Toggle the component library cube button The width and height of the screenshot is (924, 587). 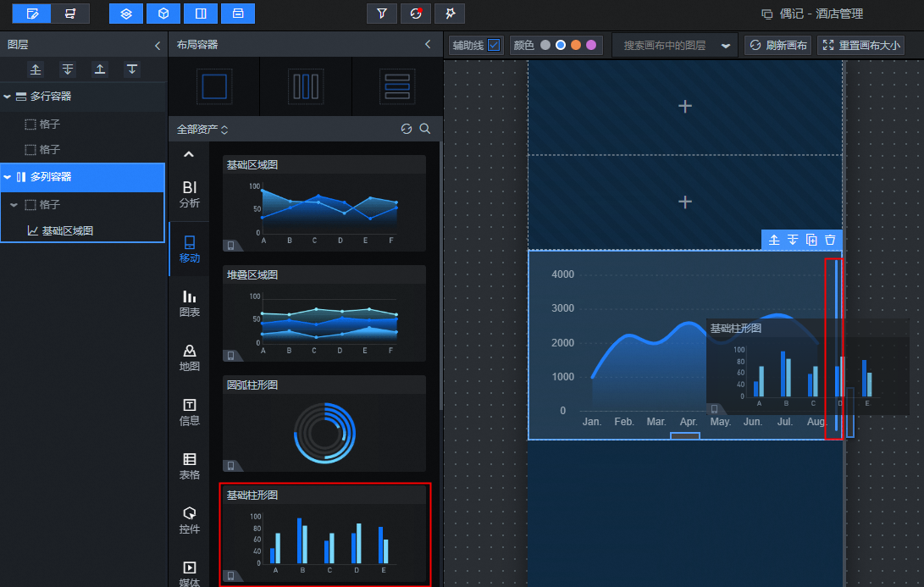163,14
